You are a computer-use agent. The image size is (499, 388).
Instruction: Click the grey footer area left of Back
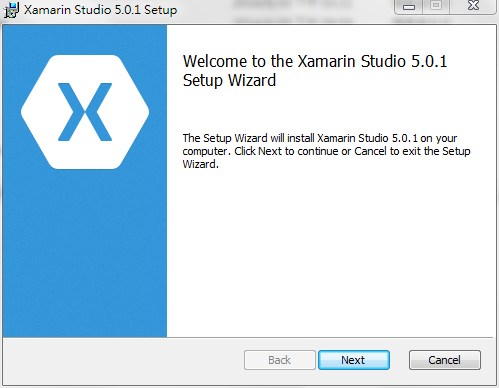[x=123, y=362]
